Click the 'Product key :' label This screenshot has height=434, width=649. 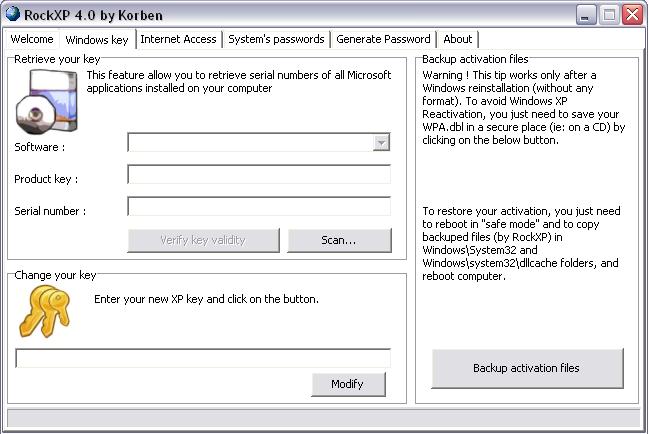(x=46, y=179)
